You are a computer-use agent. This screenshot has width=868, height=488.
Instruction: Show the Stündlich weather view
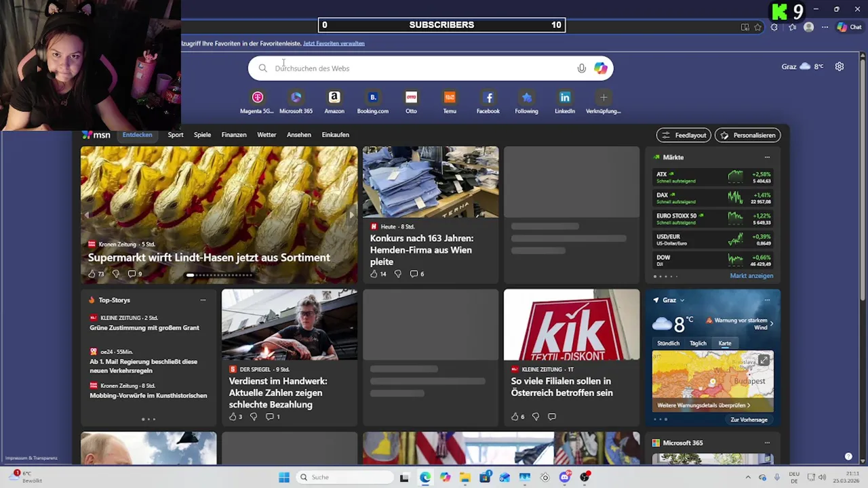tap(668, 344)
